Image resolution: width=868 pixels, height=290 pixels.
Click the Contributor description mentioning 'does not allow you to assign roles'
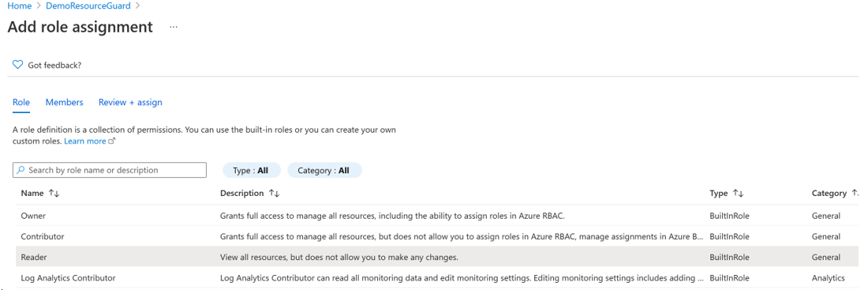click(462, 237)
